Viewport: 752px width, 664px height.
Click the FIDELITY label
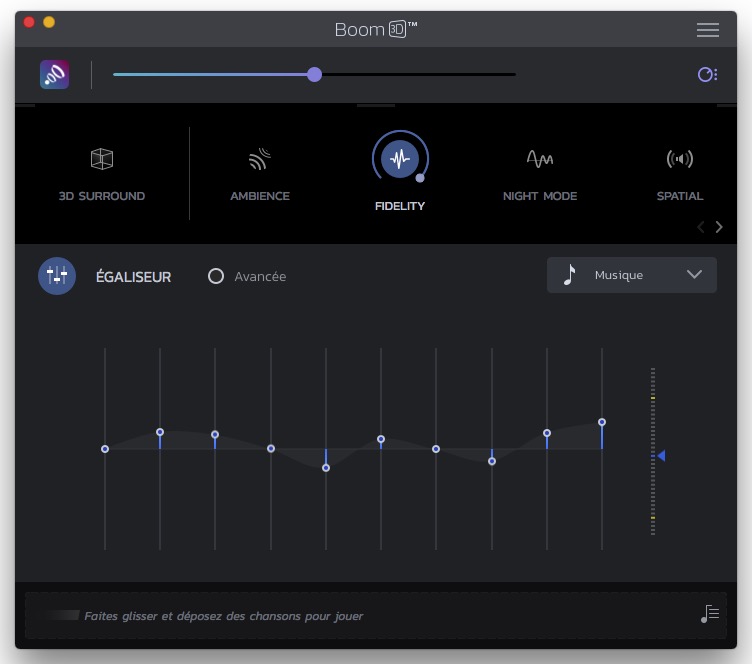[400, 206]
